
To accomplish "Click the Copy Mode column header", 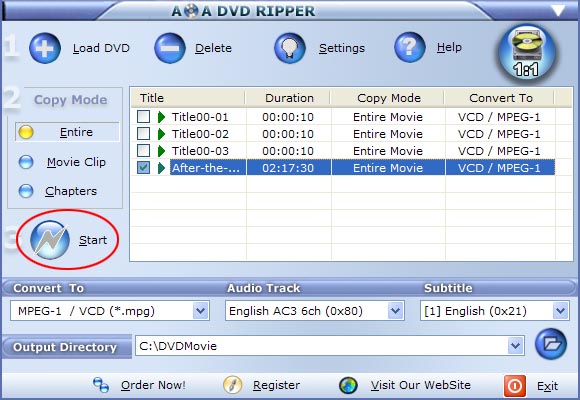I will (388, 98).
